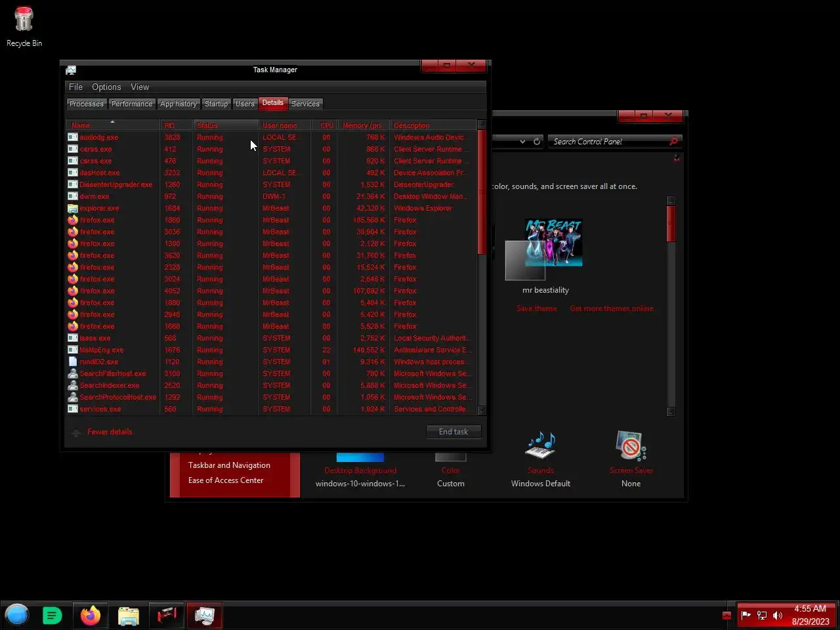Select the csrss.exe row with PID 412
Image resolution: width=840 pixels, height=630 pixels.
pos(272,149)
